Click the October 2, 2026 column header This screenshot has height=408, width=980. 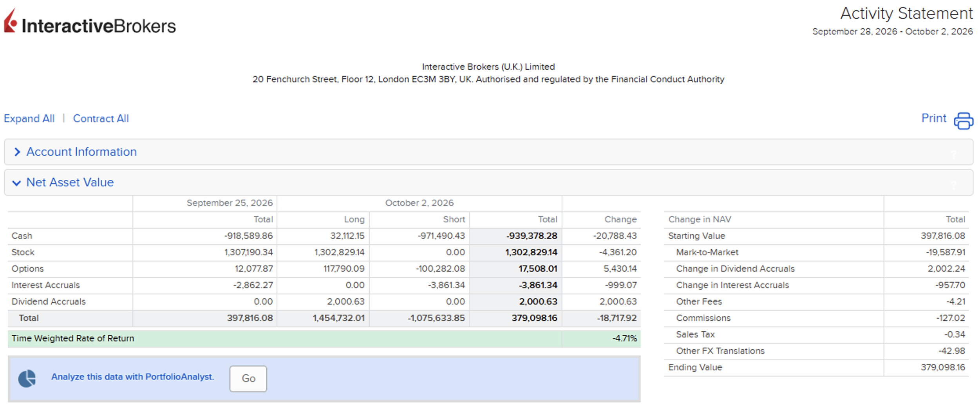point(419,203)
